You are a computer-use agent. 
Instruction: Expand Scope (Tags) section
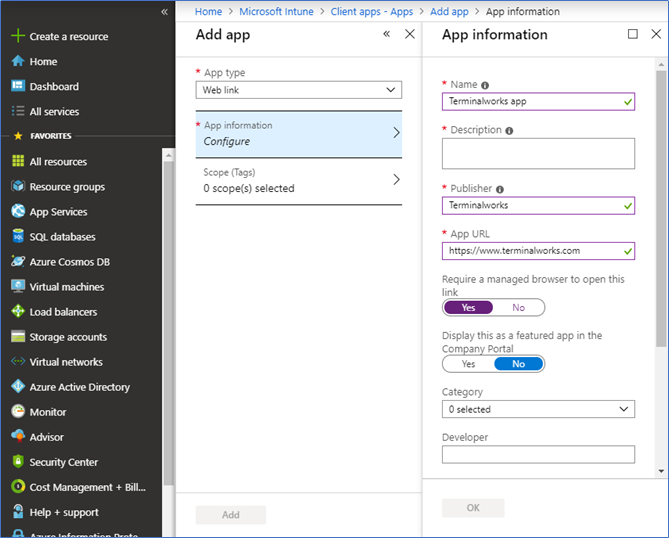[299, 180]
